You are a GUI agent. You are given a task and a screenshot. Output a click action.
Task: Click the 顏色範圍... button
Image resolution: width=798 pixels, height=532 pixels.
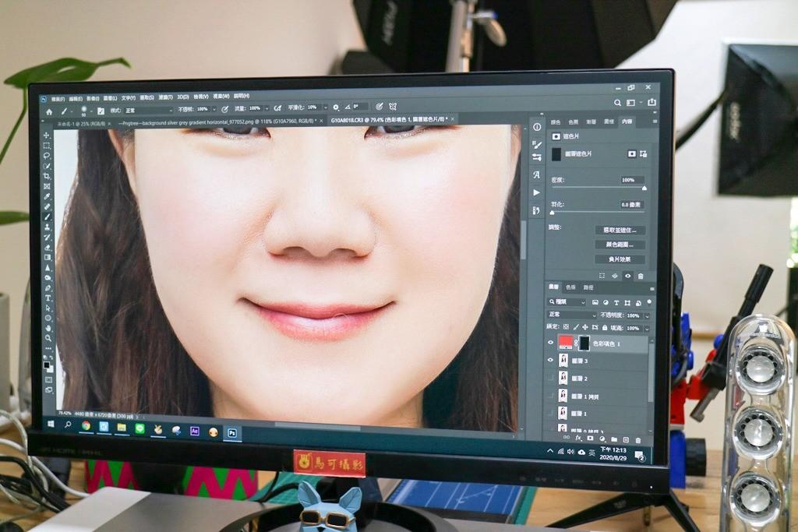pos(620,245)
